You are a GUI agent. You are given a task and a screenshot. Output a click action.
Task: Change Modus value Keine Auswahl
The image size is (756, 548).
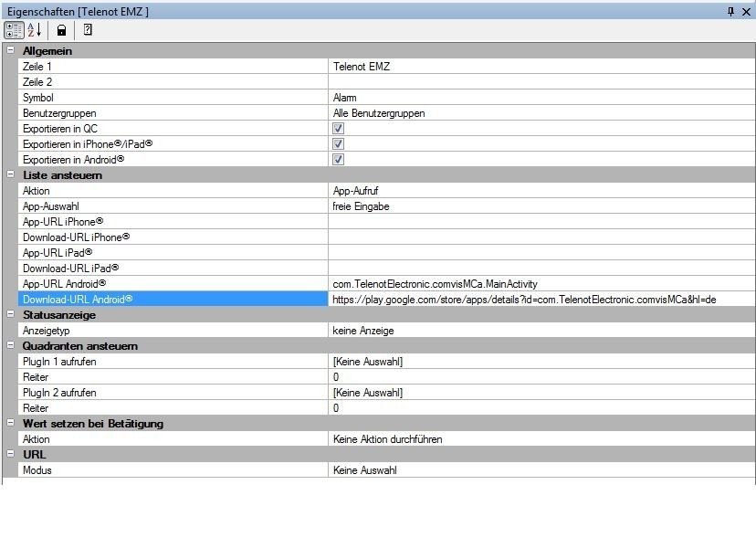point(541,469)
